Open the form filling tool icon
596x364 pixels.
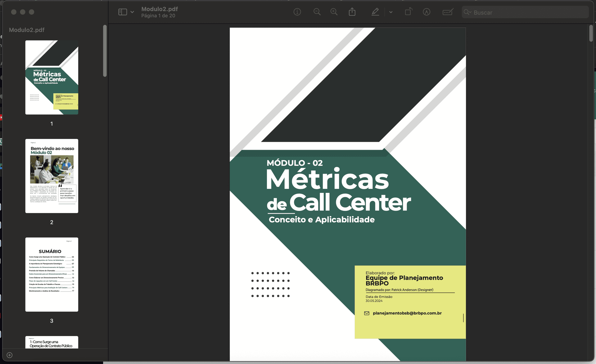tap(448, 12)
